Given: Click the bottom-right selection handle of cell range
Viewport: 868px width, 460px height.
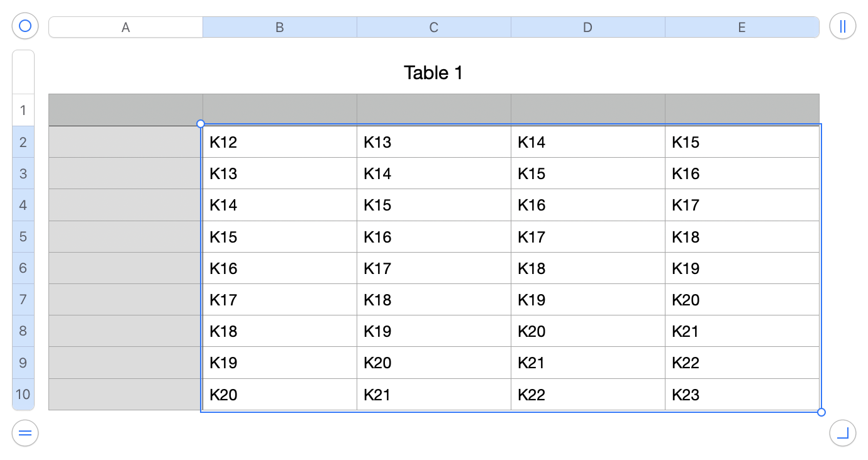Looking at the screenshot, I should [821, 412].
